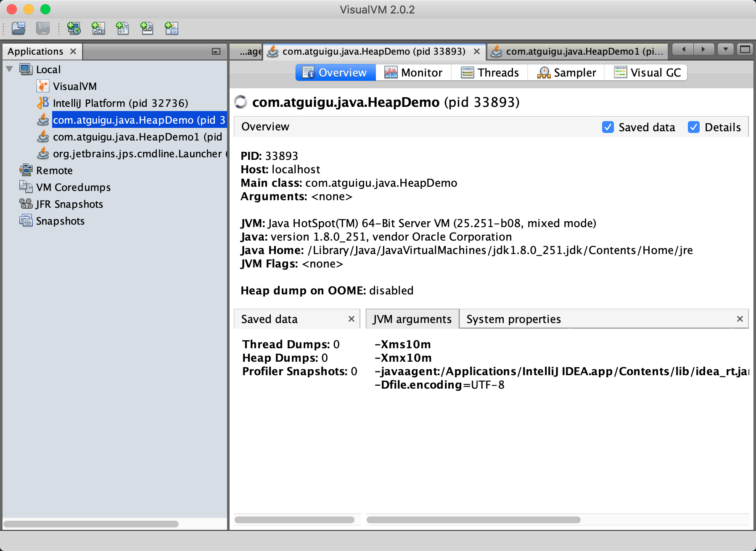Collapse the Local tree node
Image resolution: width=756 pixels, height=551 pixels.
point(9,69)
